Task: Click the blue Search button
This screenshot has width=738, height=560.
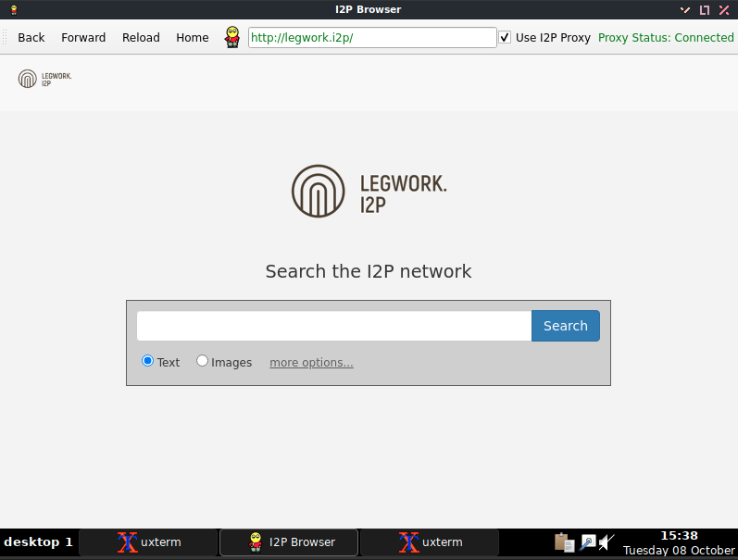Action: (x=565, y=326)
